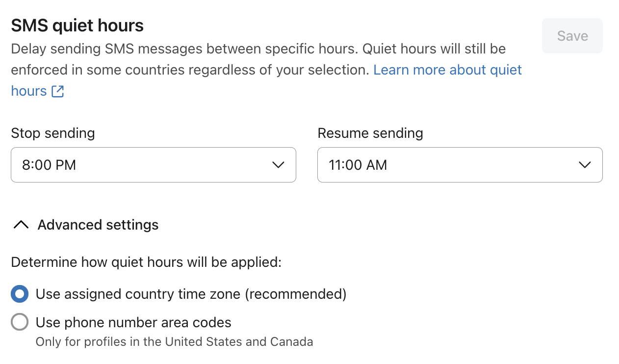Click the chevron arrow in Stop sending box
The height and width of the screenshot is (364, 619).
point(278,165)
